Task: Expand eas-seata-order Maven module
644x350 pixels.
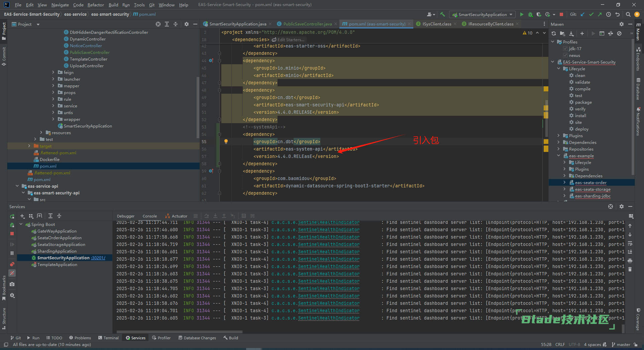Action: click(x=565, y=183)
